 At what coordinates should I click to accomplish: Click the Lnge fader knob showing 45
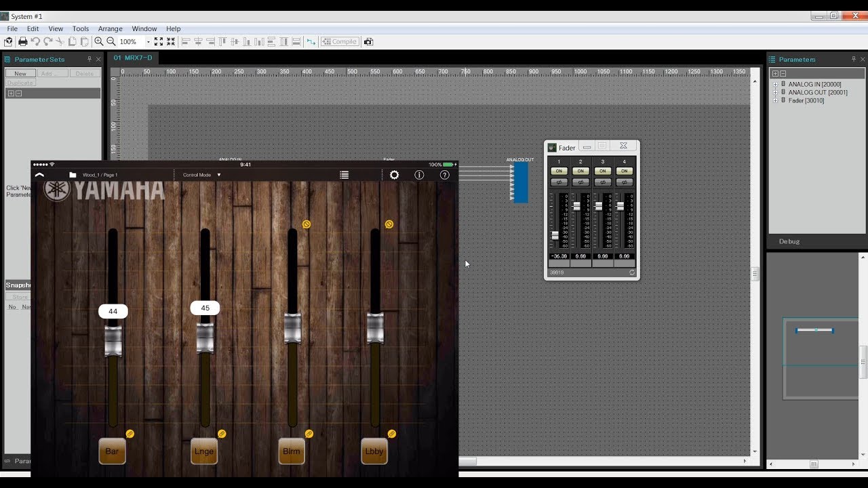click(x=205, y=337)
